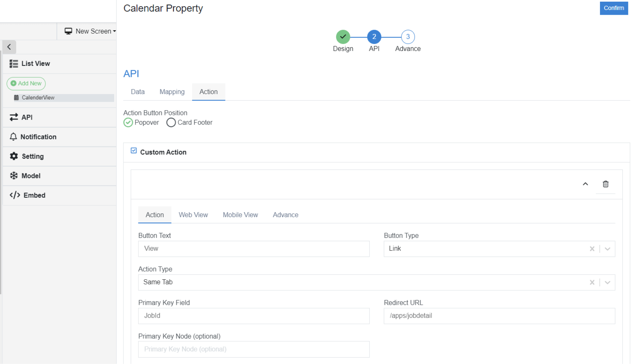Screen dimensions: 634x364
Task: Switch to the Mapping tab
Action: [172, 92]
